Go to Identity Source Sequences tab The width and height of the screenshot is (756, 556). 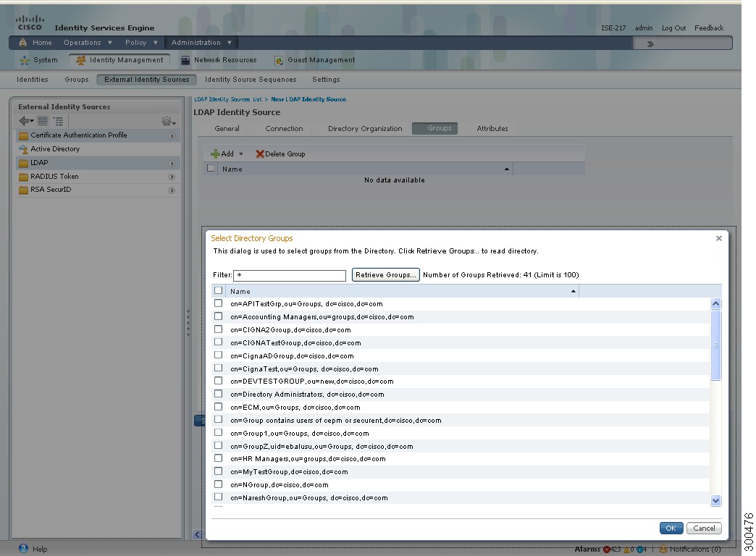pos(251,80)
